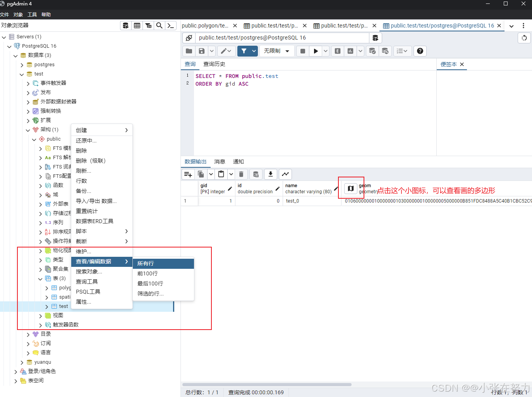Image resolution: width=532 pixels, height=397 pixels.
Task: Click the Filtered Rows icon in browser header
Action: (x=148, y=26)
